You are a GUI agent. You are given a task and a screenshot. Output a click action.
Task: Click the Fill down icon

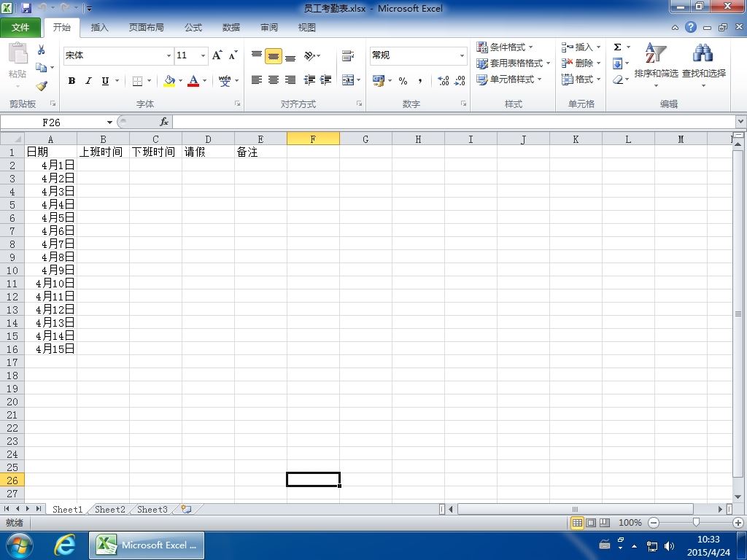[617, 63]
